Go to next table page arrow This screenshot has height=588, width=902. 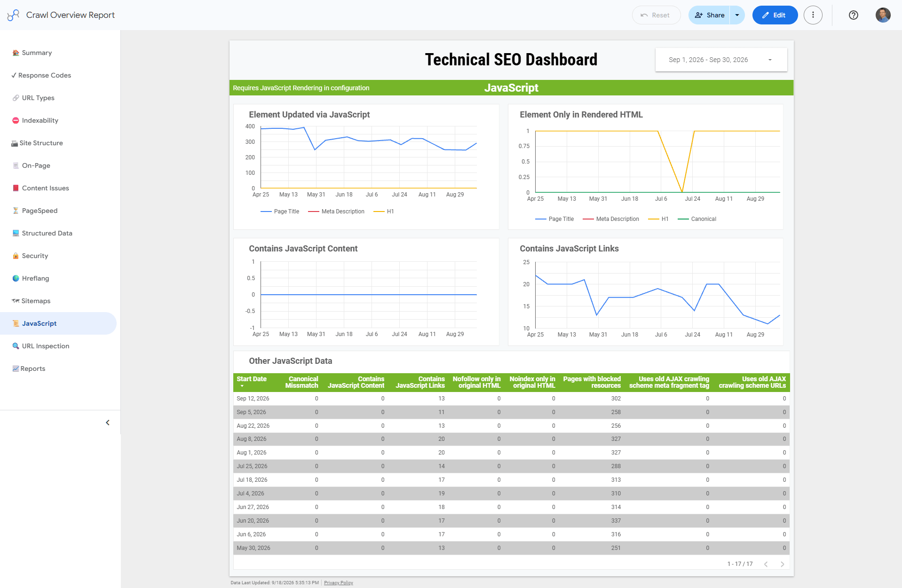point(782,564)
